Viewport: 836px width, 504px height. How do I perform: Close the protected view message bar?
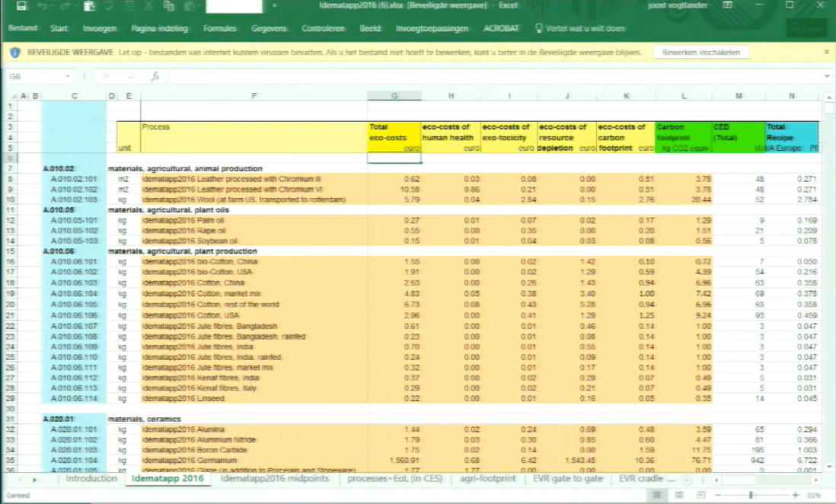point(826,53)
